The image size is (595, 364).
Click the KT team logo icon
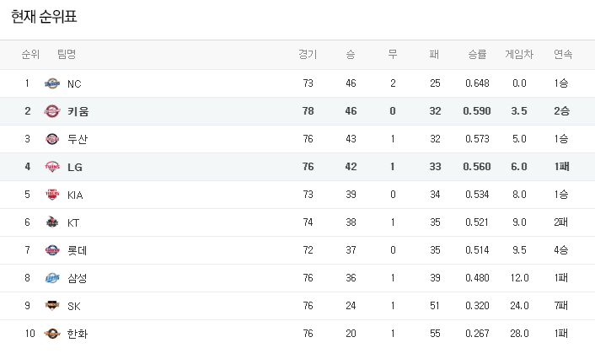click(x=52, y=222)
